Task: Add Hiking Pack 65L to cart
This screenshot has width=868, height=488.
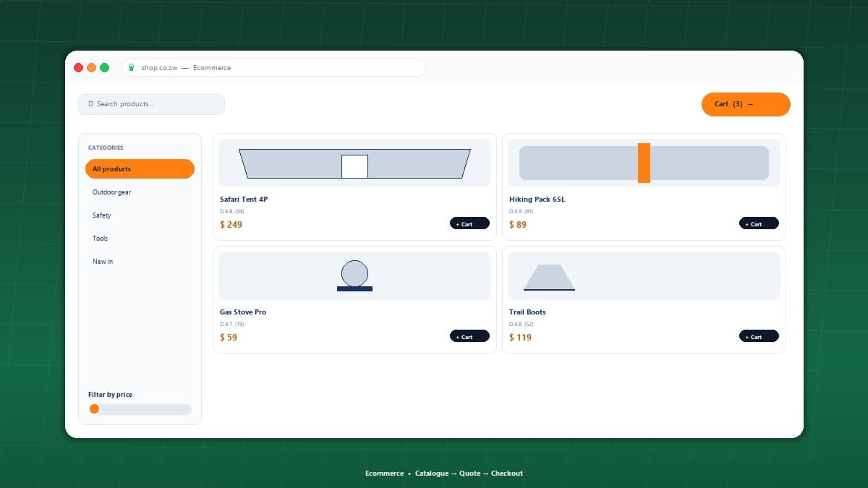Action: click(x=759, y=223)
